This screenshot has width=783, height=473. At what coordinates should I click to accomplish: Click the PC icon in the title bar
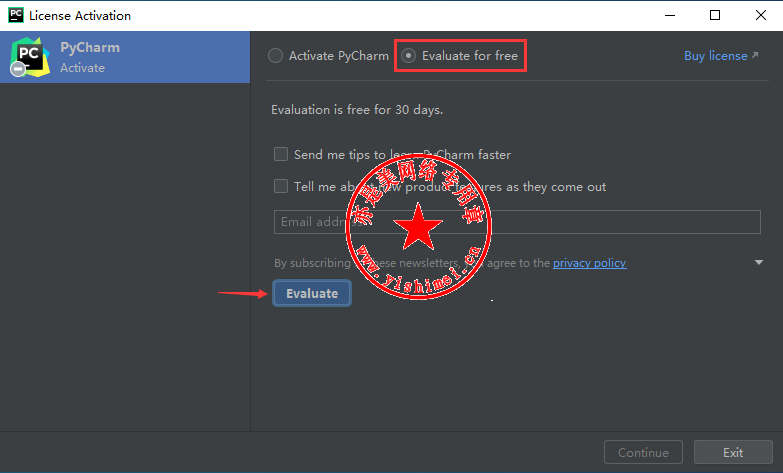pos(15,15)
